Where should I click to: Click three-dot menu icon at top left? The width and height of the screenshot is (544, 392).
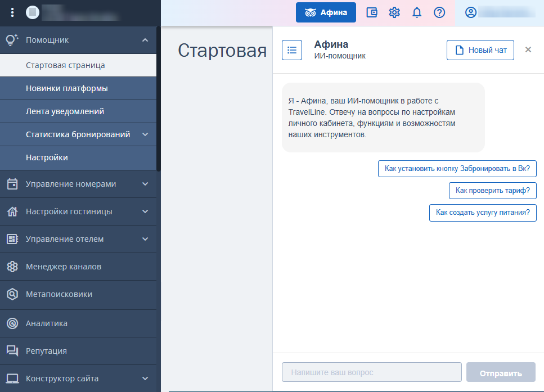click(x=13, y=12)
